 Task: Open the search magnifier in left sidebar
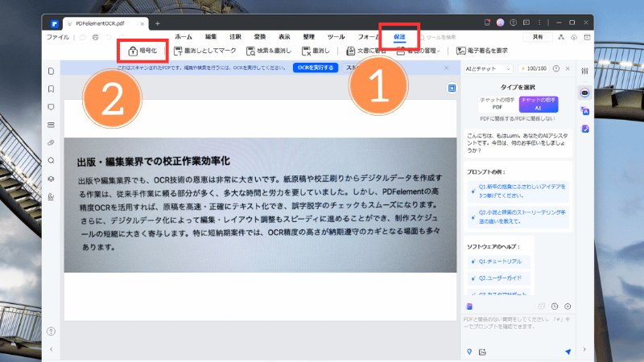tap(51, 160)
